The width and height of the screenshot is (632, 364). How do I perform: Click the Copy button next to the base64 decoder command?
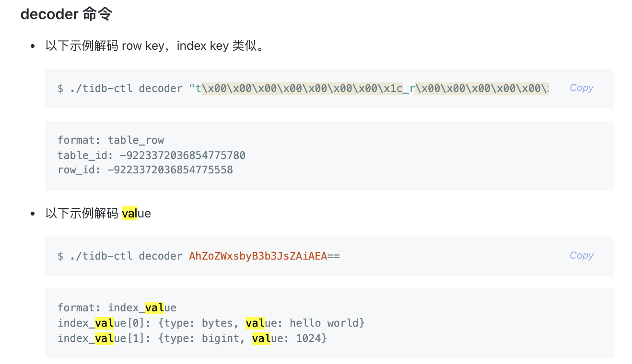[581, 255]
